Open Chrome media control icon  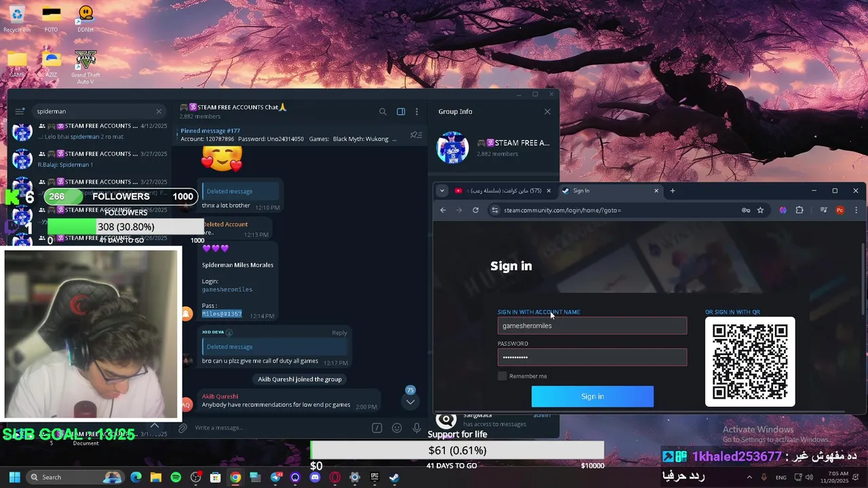[x=823, y=210]
